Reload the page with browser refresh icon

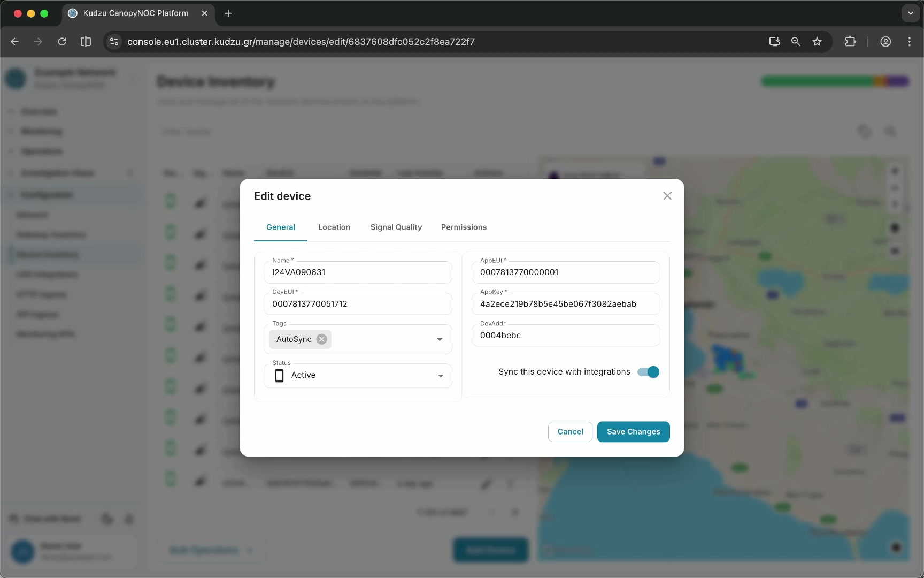(62, 42)
